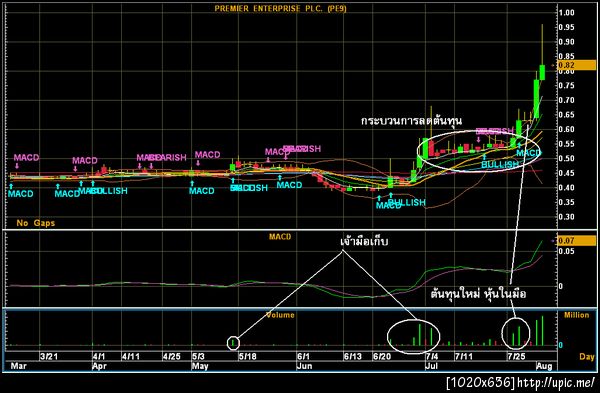Click the 0.70 price axis label

click(566, 100)
